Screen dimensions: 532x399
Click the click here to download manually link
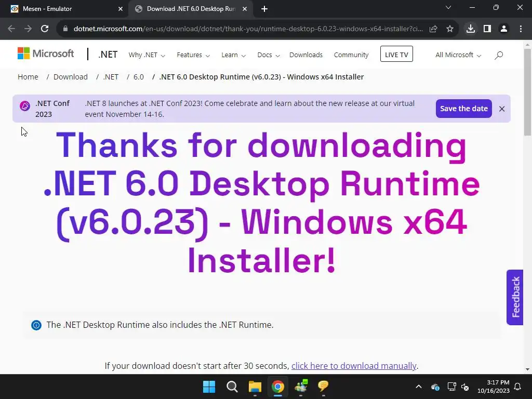[x=354, y=366]
